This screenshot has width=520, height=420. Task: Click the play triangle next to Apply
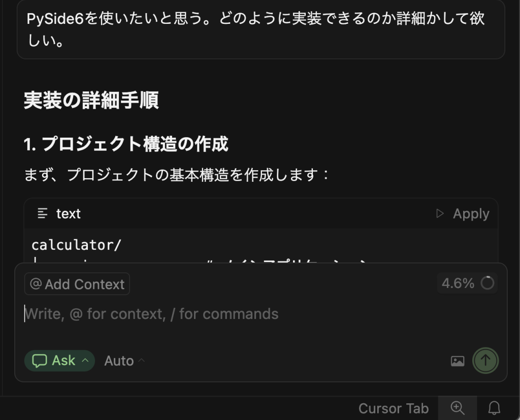(440, 213)
